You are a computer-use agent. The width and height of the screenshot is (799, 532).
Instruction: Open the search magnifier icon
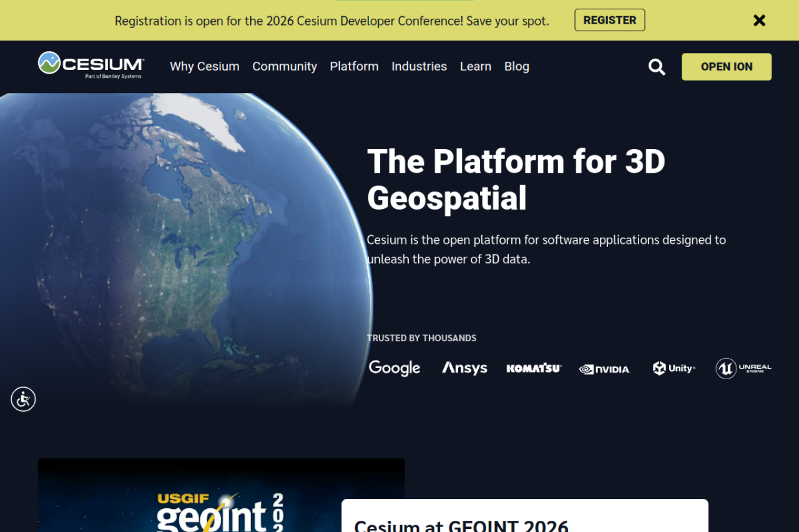pos(657,67)
